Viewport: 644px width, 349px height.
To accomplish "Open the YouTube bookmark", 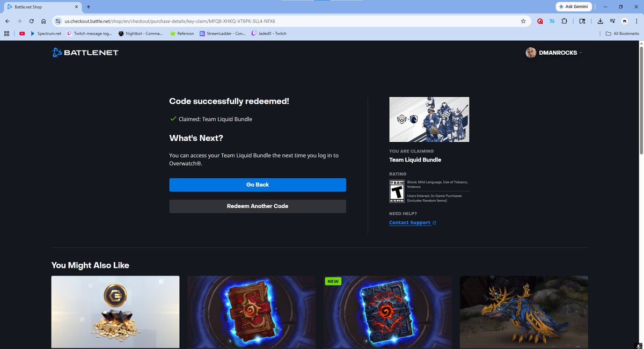I will [x=22, y=33].
